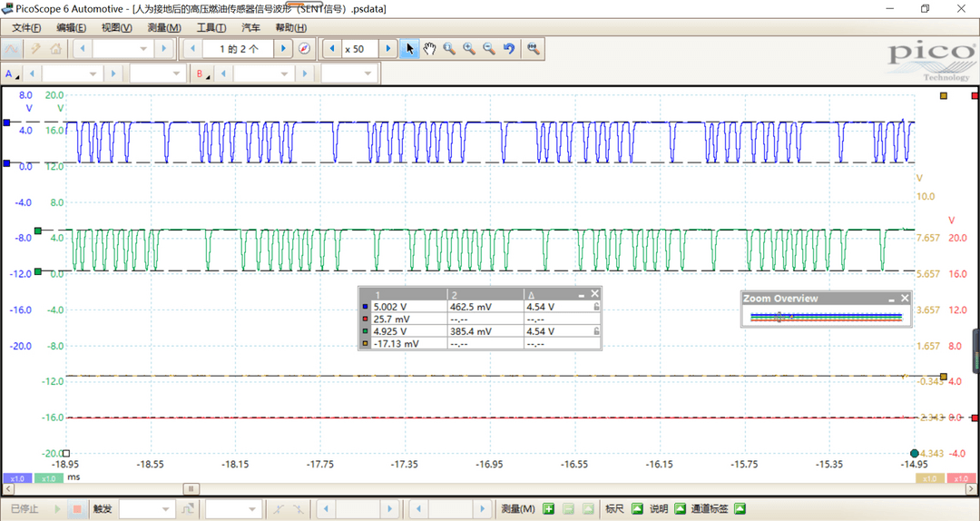Click the horizontal scrollbar thumb
The image size is (980, 521).
[191, 489]
